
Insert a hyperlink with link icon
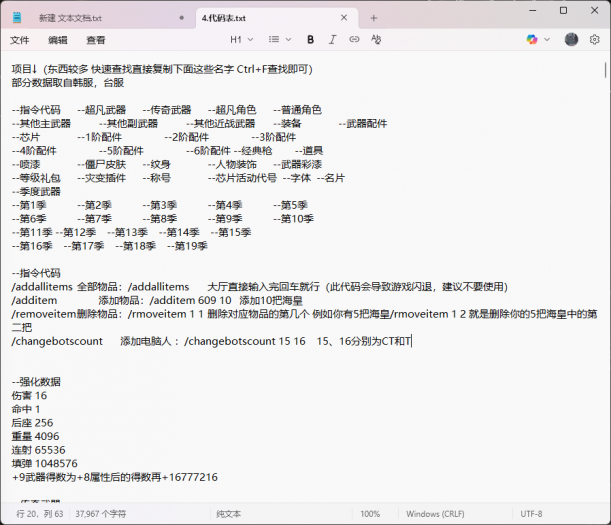(354, 39)
